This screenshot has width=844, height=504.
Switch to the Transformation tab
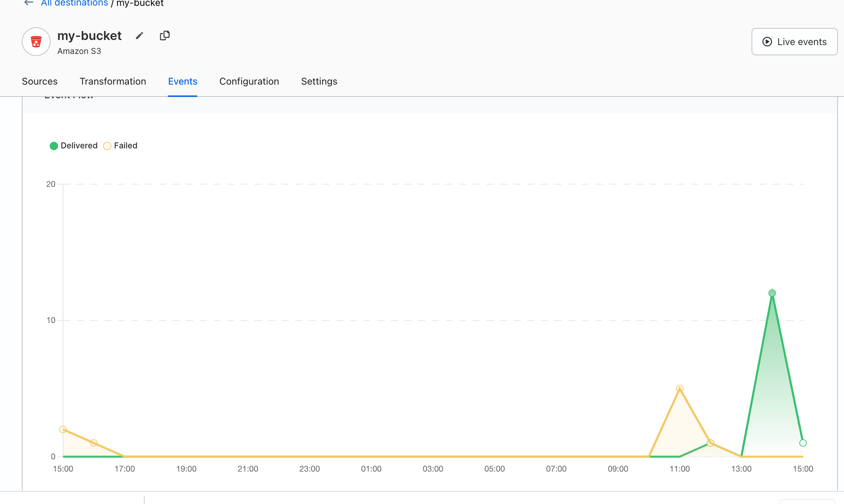click(x=113, y=81)
